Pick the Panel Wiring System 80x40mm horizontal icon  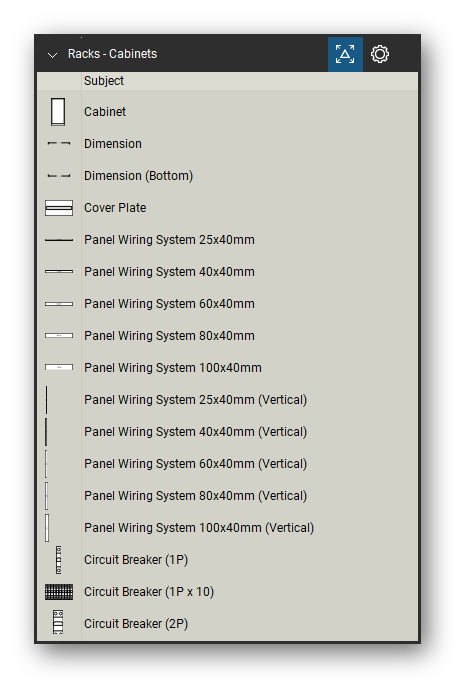tap(59, 336)
